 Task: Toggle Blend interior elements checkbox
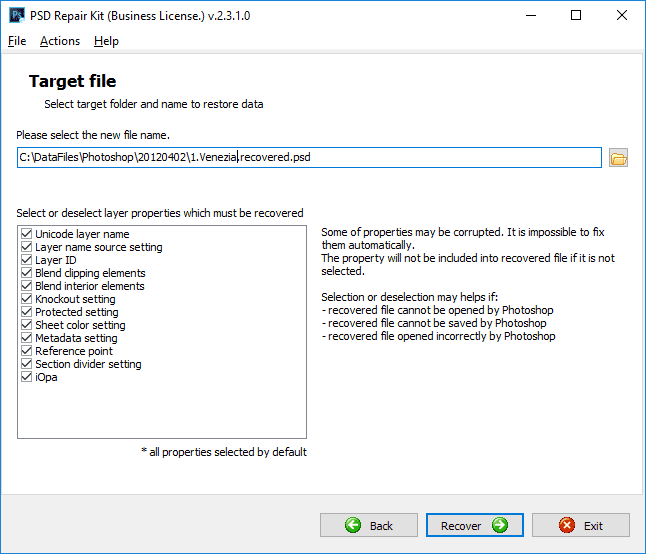26,286
